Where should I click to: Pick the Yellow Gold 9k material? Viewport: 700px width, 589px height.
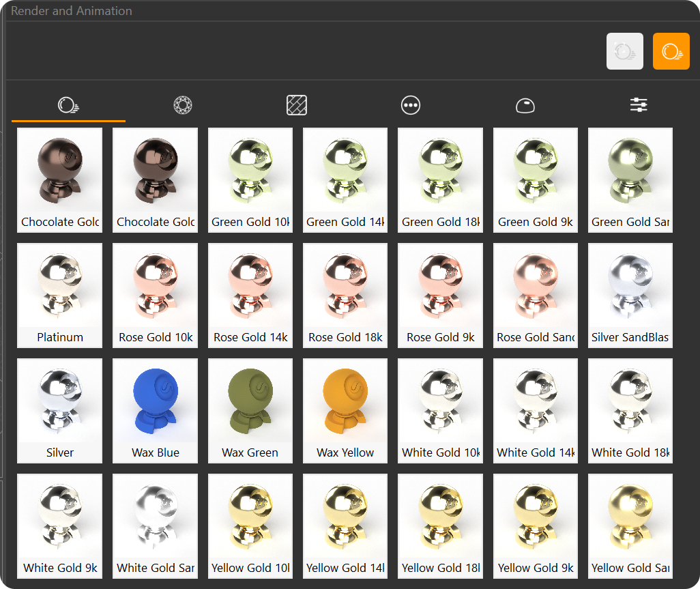click(536, 526)
